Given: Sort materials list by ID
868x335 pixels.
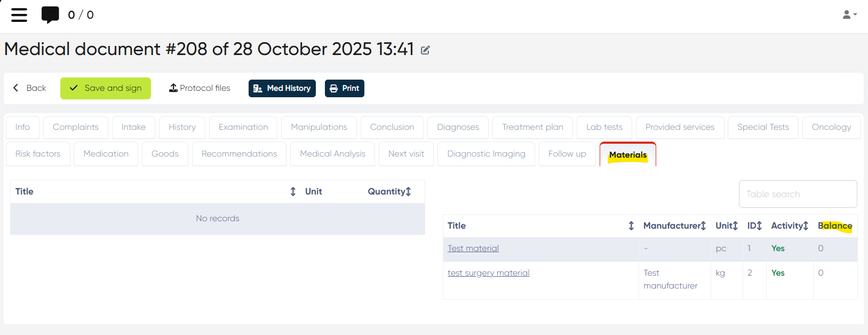Looking at the screenshot, I should click(x=759, y=226).
